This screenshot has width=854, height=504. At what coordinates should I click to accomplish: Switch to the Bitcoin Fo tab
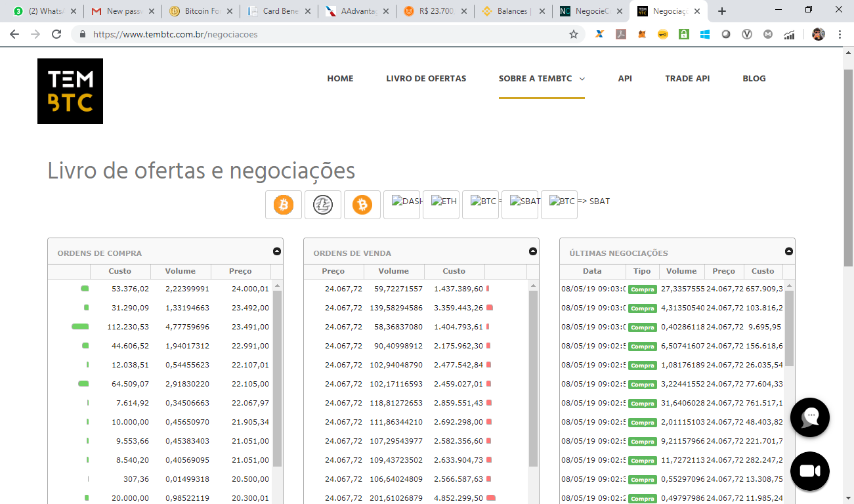[201, 11]
